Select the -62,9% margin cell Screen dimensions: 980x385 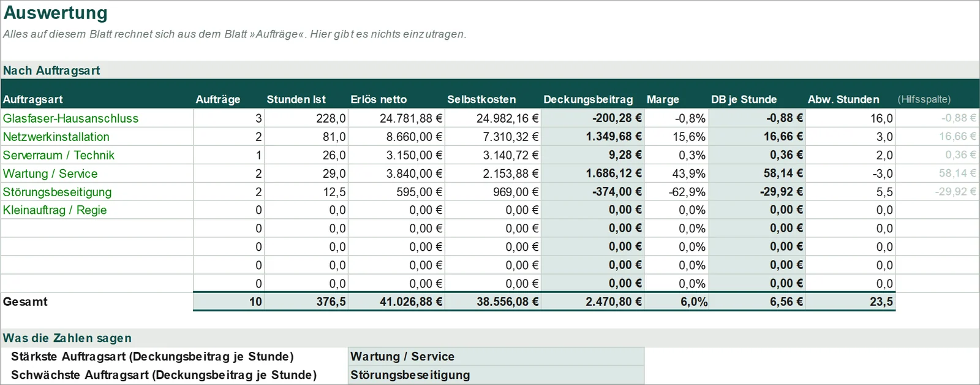pyautogui.click(x=676, y=192)
